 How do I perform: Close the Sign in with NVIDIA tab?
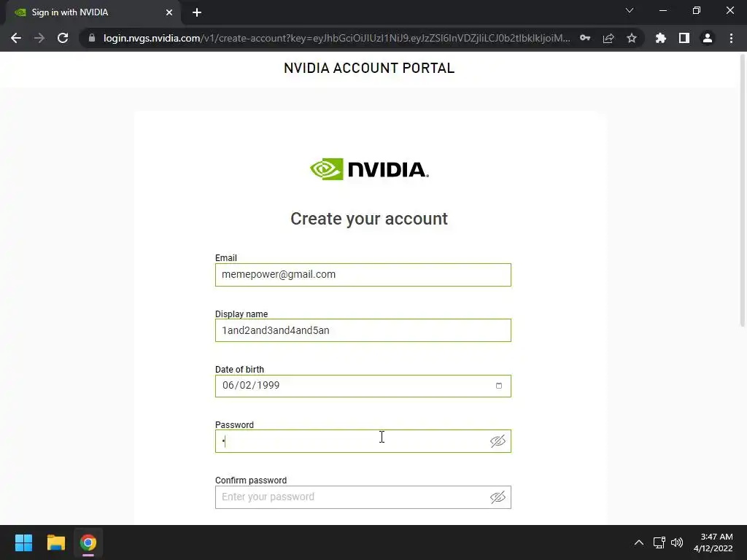169,12
